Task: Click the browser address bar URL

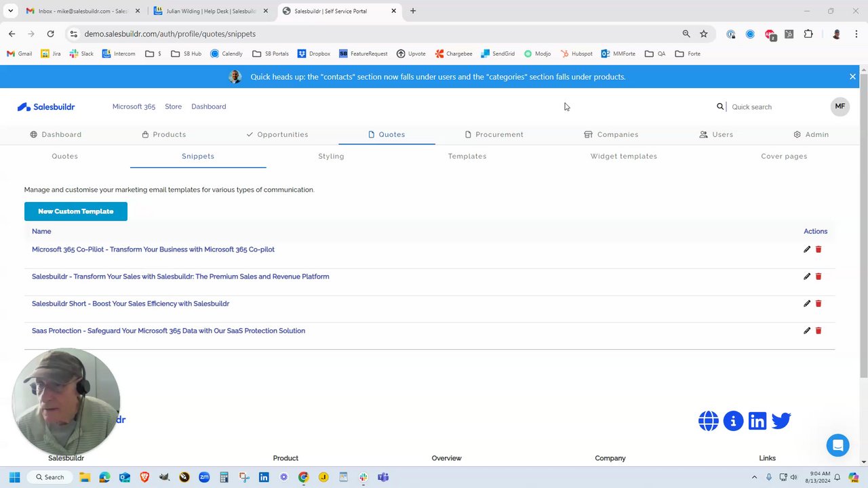Action: pyautogui.click(x=170, y=34)
